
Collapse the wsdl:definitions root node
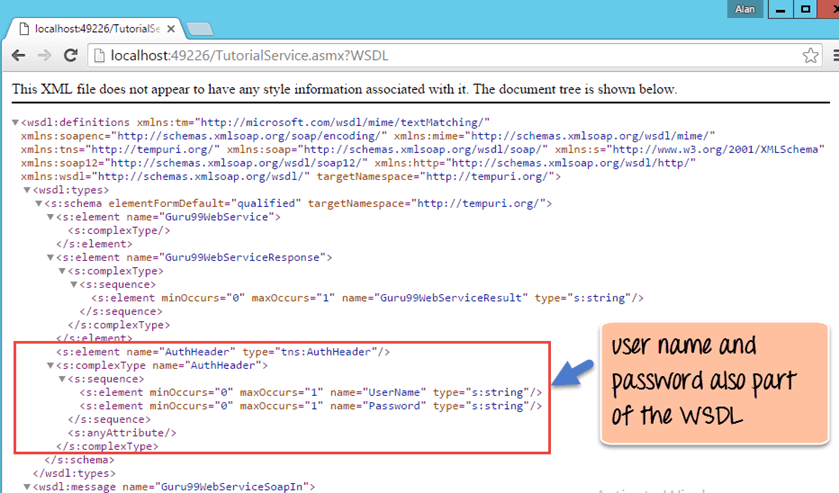point(15,122)
